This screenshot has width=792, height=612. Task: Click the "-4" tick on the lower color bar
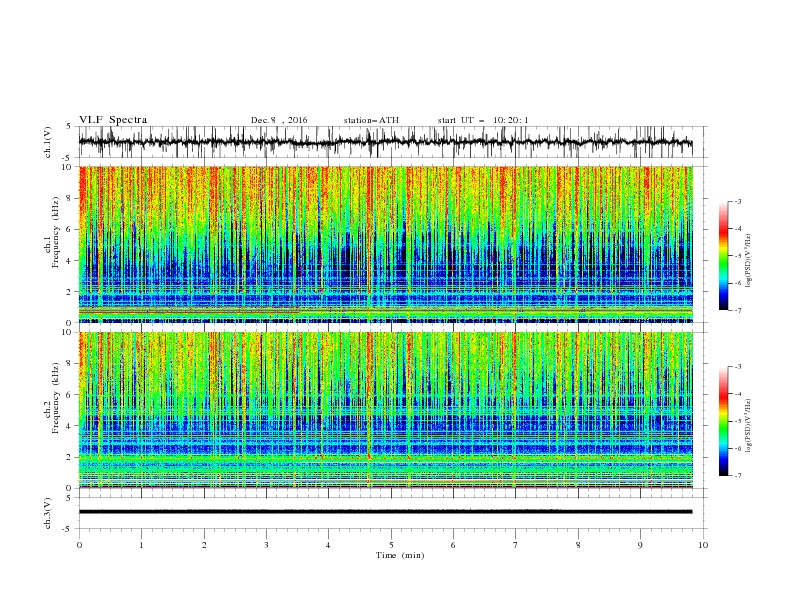738,394
